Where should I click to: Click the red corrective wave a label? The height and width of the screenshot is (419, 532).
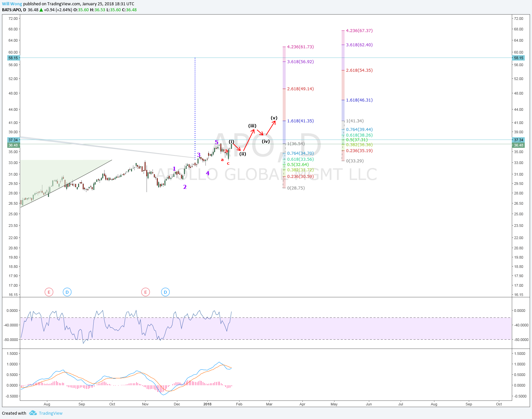point(222,160)
